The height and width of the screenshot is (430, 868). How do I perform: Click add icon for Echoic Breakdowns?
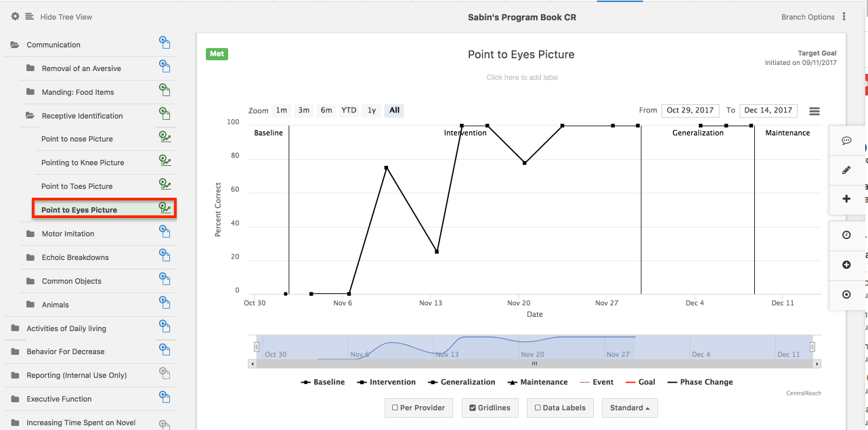[x=164, y=255]
